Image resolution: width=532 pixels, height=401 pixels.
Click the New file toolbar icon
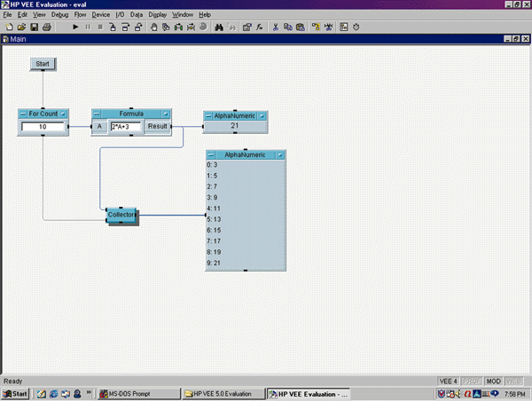click(x=9, y=28)
